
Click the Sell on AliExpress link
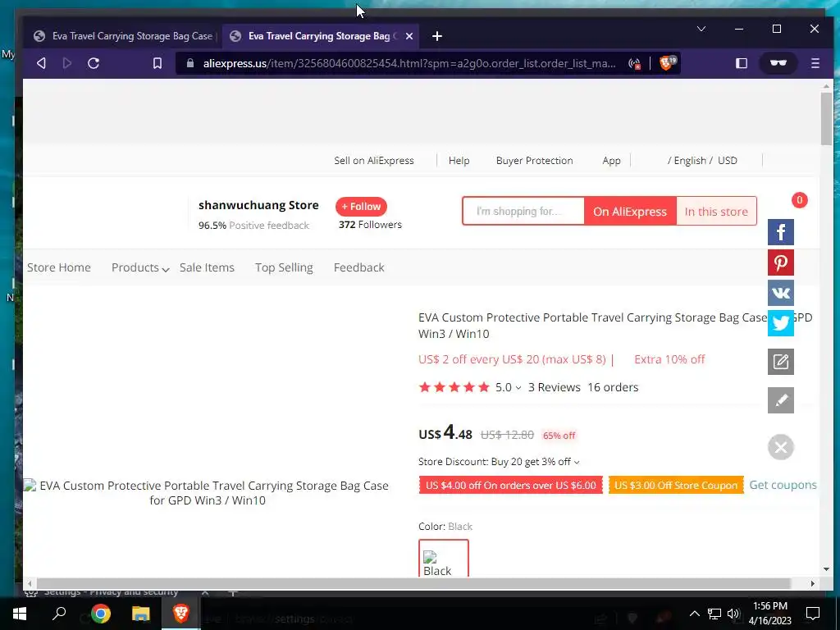[374, 161]
